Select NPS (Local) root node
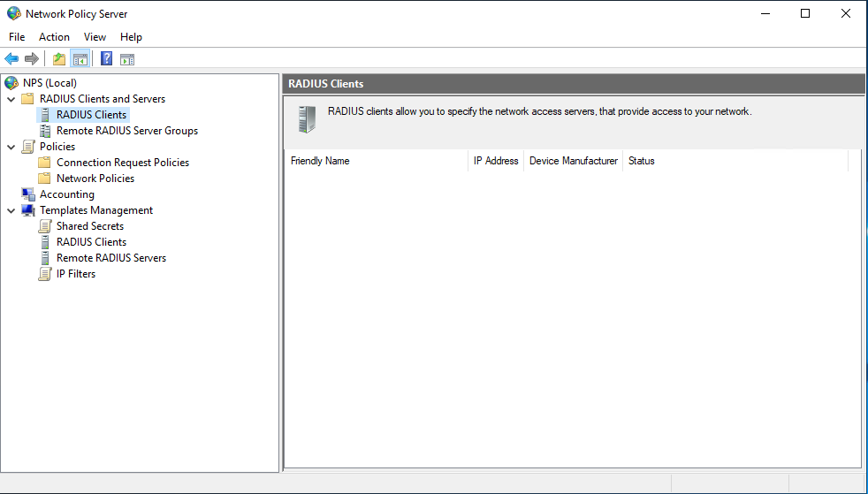This screenshot has height=494, width=868. 49,83
